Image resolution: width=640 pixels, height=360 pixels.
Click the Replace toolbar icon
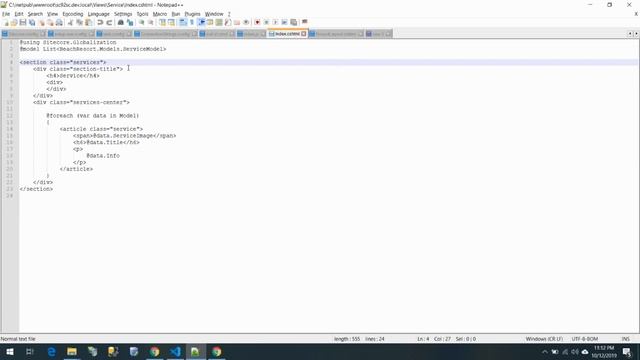pos(130,22)
